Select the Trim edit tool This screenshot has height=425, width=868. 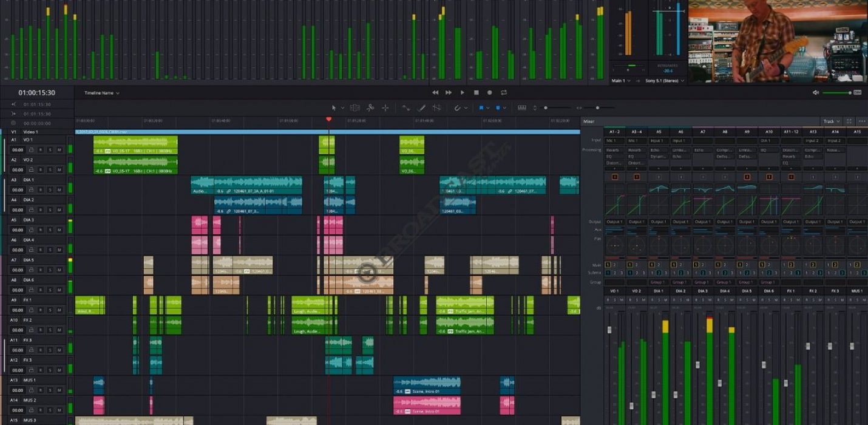point(355,109)
